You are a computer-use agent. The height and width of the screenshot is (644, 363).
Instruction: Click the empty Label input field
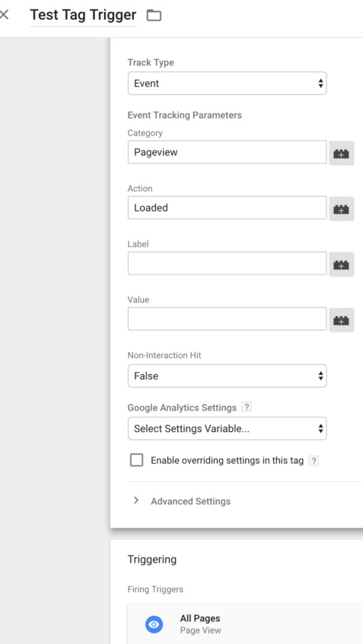(228, 263)
